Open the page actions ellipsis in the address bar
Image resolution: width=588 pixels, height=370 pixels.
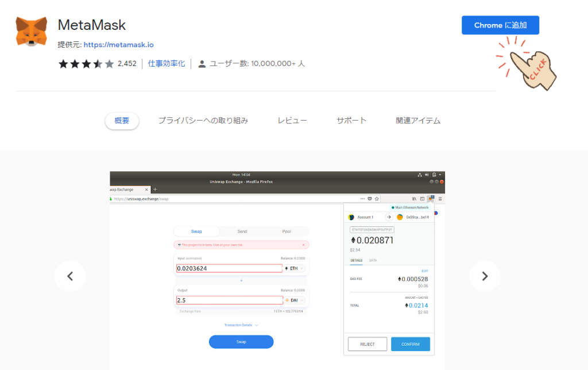[362, 199]
